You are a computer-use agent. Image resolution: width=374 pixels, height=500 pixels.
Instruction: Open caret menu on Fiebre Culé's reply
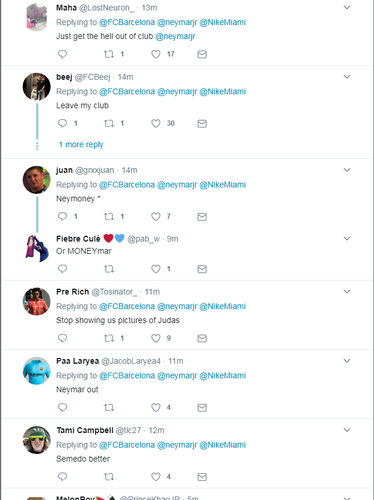[347, 239]
